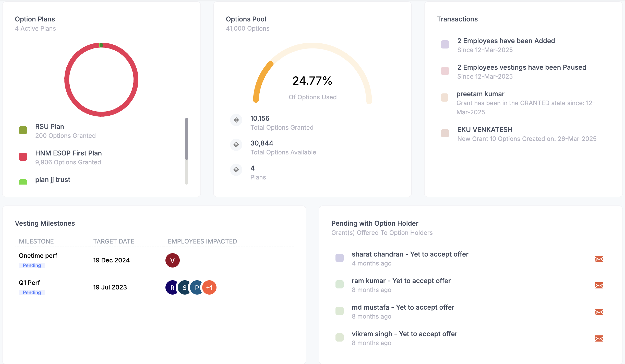
Task: Click the Plans count diamond icon
Action: click(x=236, y=170)
